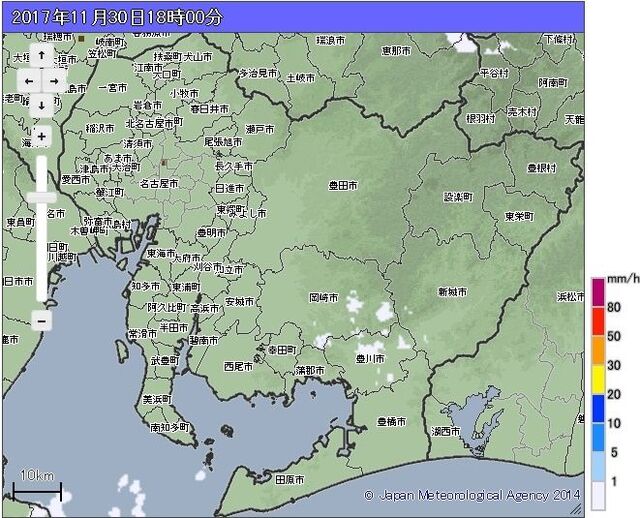The image size is (640, 518).
Task: Click the 稲沢市 label on the map
Action: (x=100, y=128)
